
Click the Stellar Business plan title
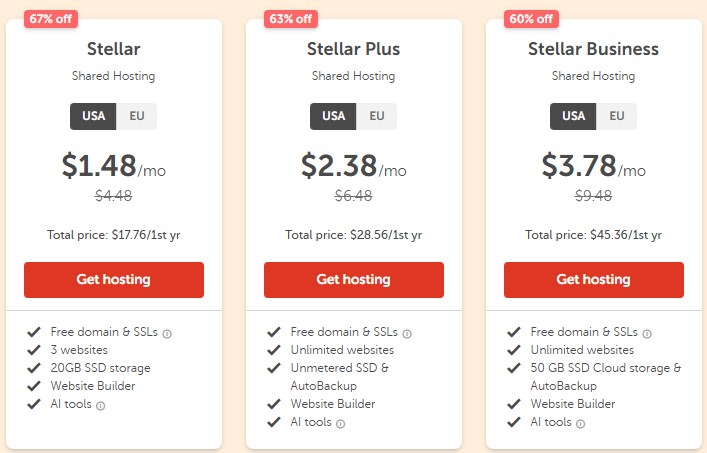pos(593,49)
